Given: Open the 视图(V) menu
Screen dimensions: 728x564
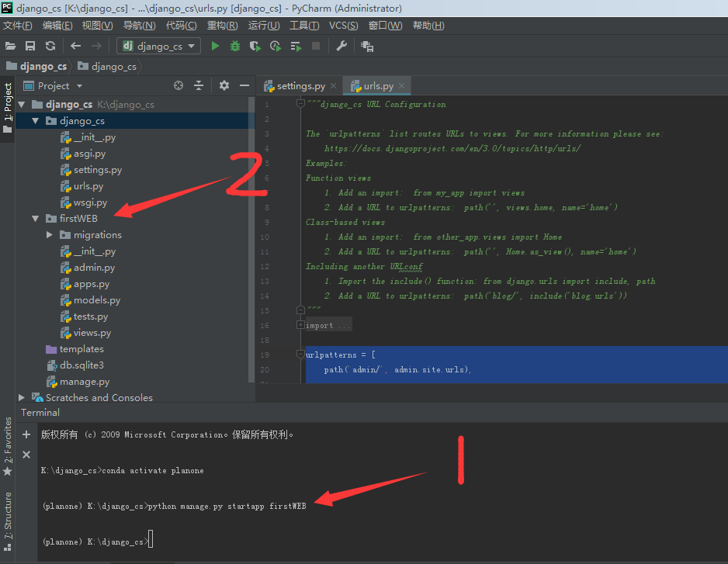Looking at the screenshot, I should point(98,26).
